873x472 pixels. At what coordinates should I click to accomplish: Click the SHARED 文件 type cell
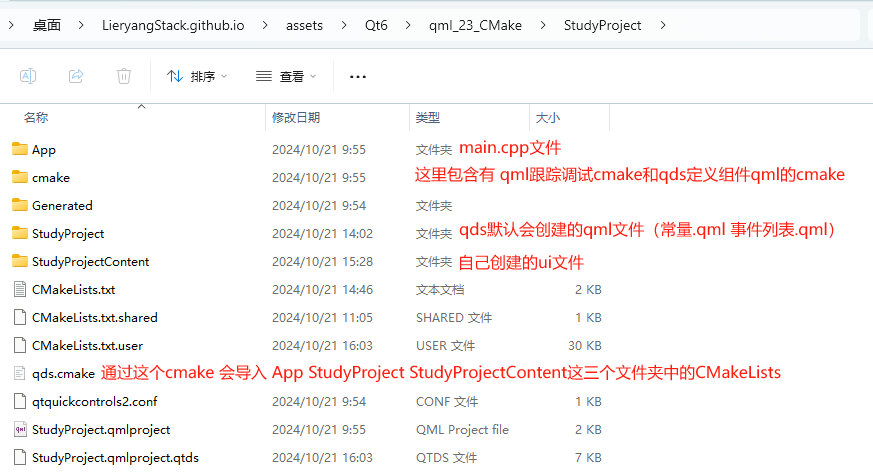point(454,317)
